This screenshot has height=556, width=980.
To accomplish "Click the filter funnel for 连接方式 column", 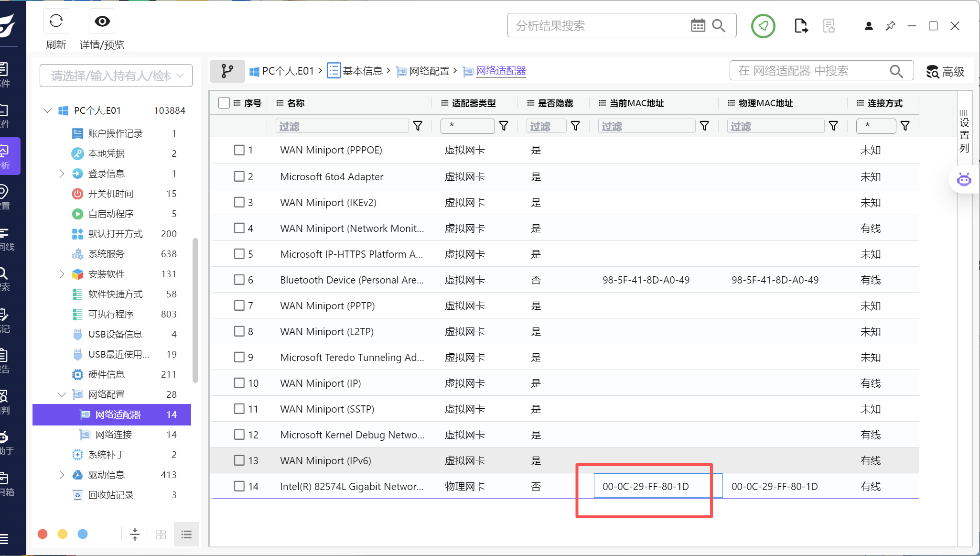I will [905, 126].
